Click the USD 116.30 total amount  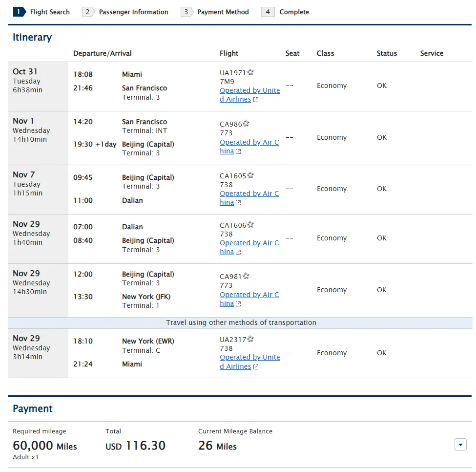(x=136, y=446)
